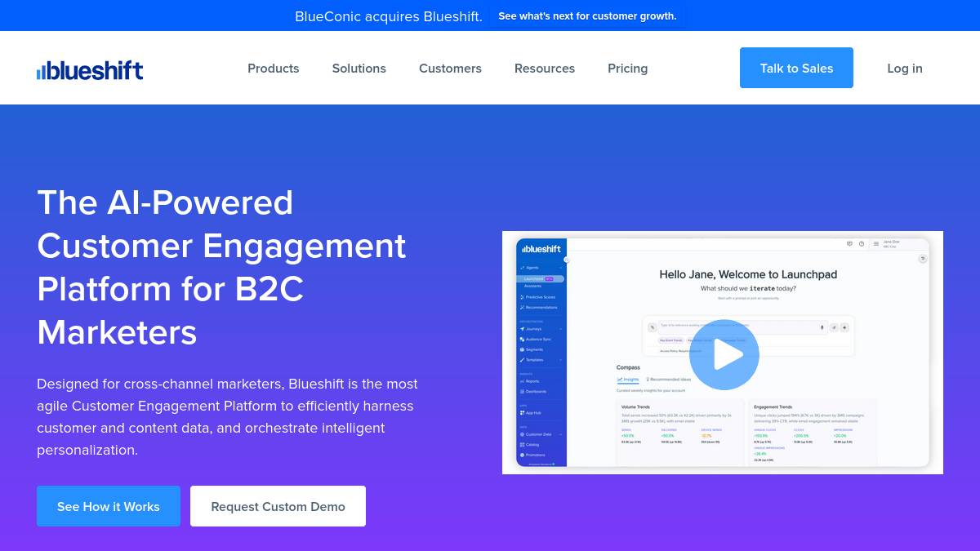The height and width of the screenshot is (551, 980).
Task: Click the help question-mark icon in video preview
Action: tap(862, 243)
